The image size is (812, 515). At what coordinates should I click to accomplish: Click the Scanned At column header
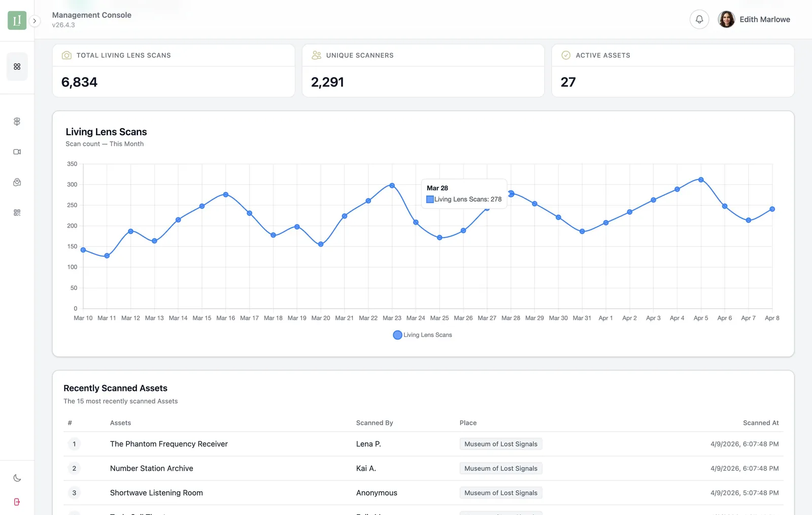point(760,423)
